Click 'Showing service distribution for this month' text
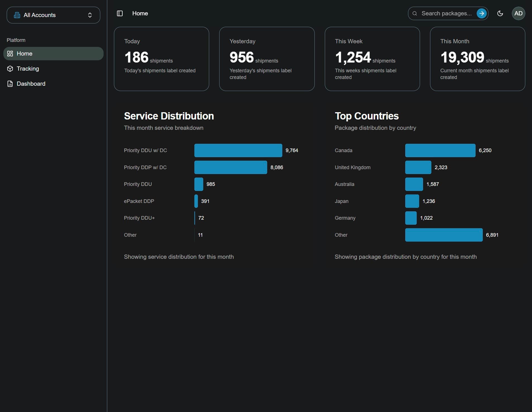The height and width of the screenshot is (412, 532). pyautogui.click(x=179, y=257)
